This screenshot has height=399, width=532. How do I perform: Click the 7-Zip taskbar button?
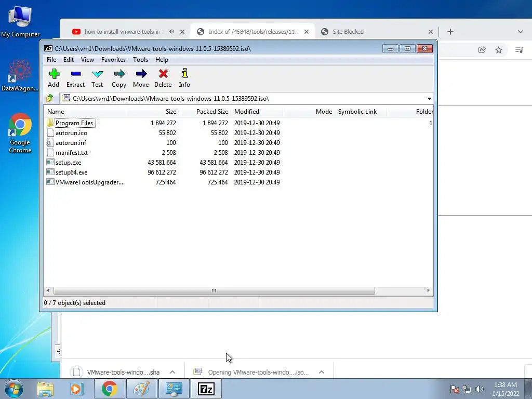(206, 389)
